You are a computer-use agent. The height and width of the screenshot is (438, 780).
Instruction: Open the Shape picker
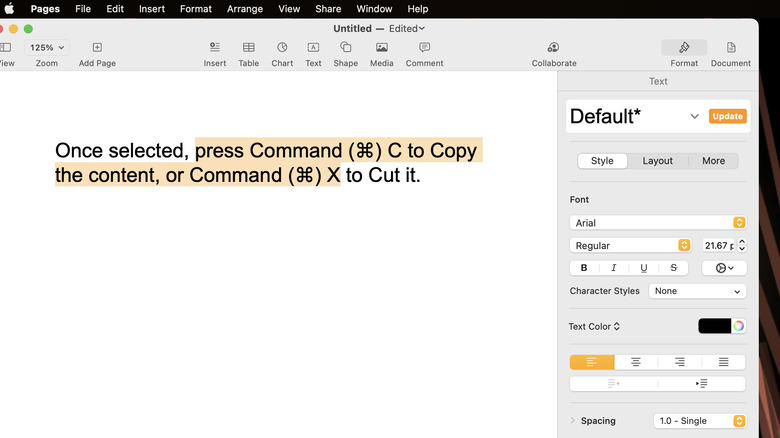346,48
